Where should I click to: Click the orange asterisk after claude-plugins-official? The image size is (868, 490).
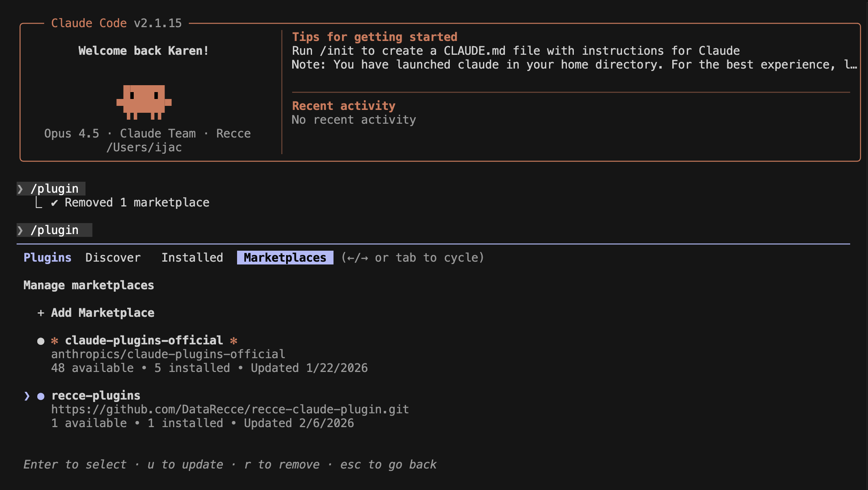click(234, 341)
